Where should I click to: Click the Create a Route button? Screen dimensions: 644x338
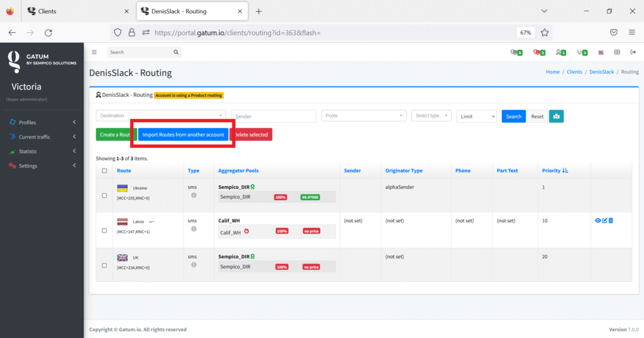tap(116, 135)
